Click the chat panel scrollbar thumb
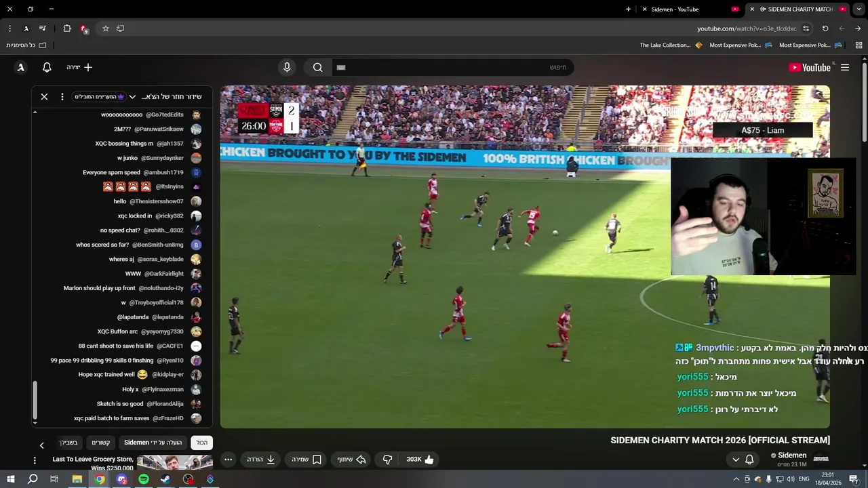868x488 pixels. [35, 400]
